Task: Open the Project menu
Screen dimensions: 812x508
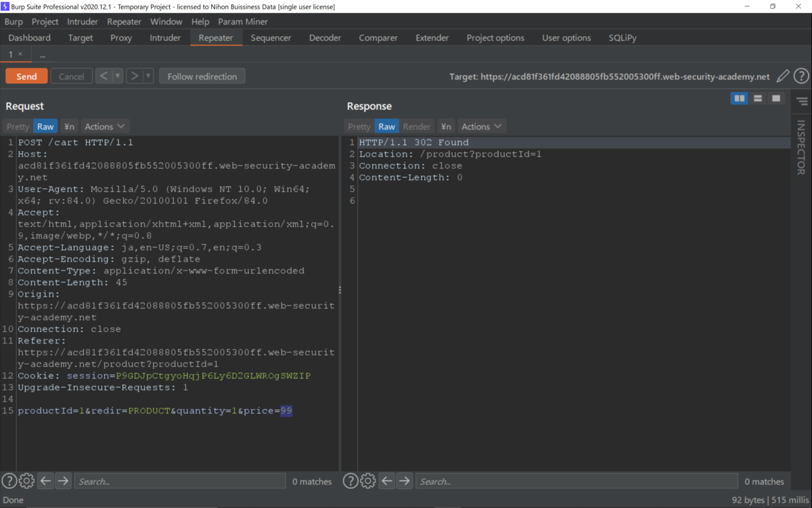Action: pyautogui.click(x=45, y=22)
